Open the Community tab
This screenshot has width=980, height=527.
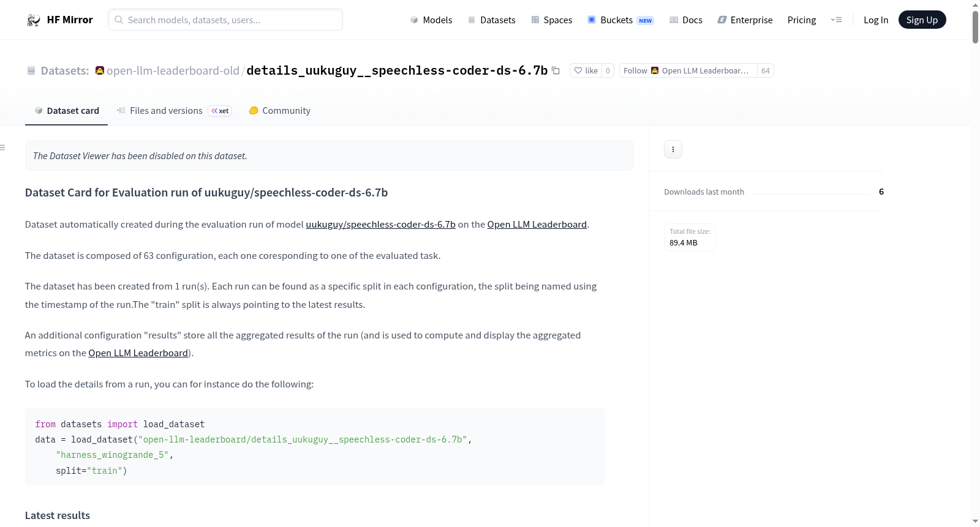pos(279,111)
